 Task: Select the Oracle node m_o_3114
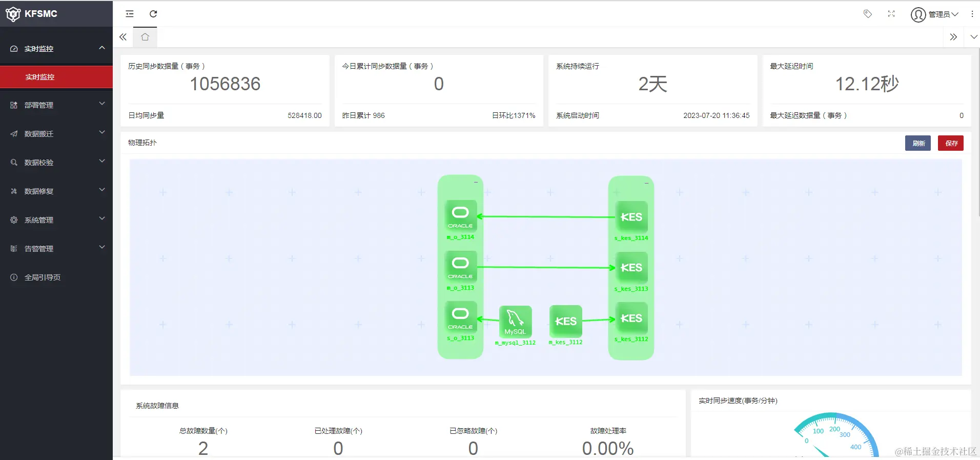[x=460, y=216]
